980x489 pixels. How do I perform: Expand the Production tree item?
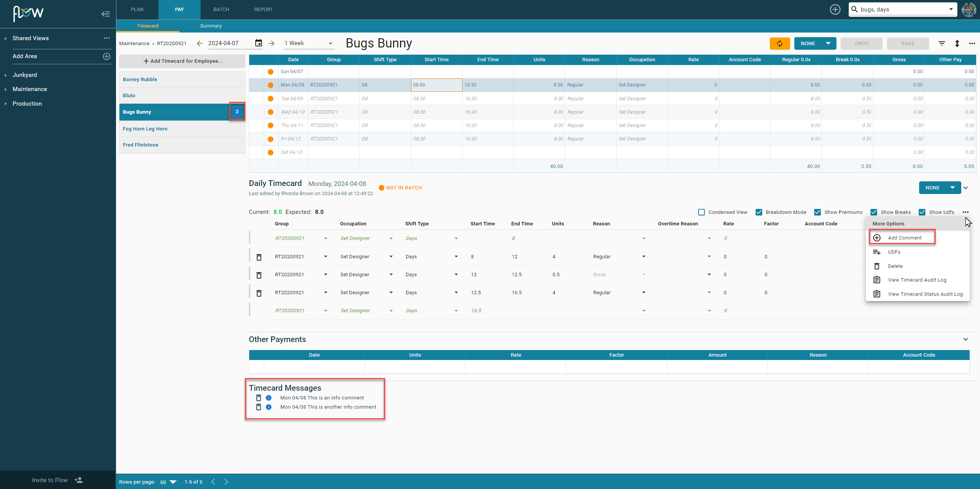(x=6, y=104)
